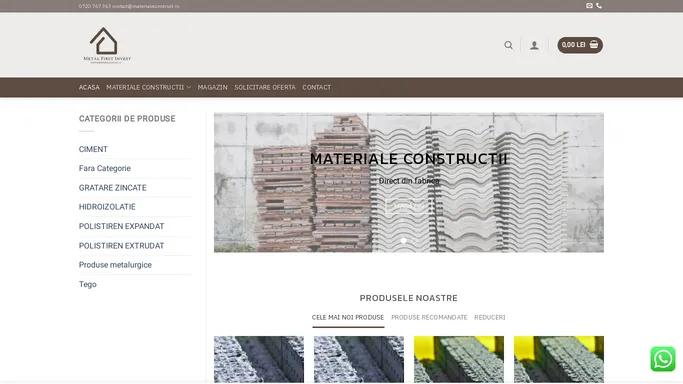This screenshot has width=683, height=384.
Task: Click the phone number in top bar
Action: point(95,6)
